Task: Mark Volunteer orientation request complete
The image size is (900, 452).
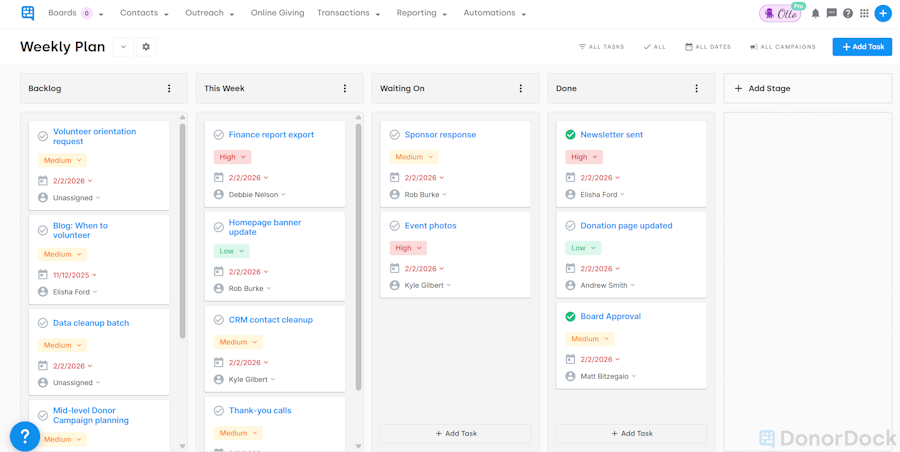Action: (42, 136)
